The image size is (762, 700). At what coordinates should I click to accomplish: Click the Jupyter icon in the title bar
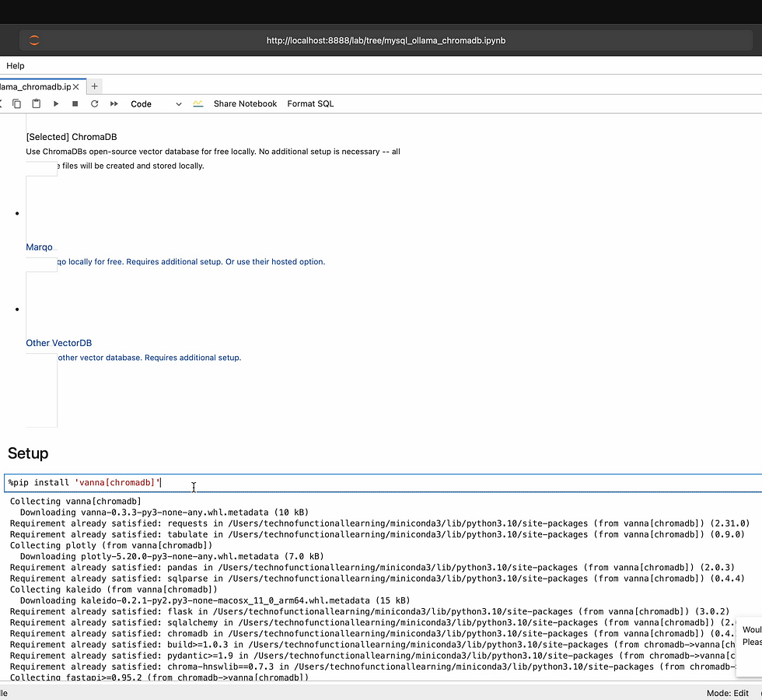coord(34,40)
